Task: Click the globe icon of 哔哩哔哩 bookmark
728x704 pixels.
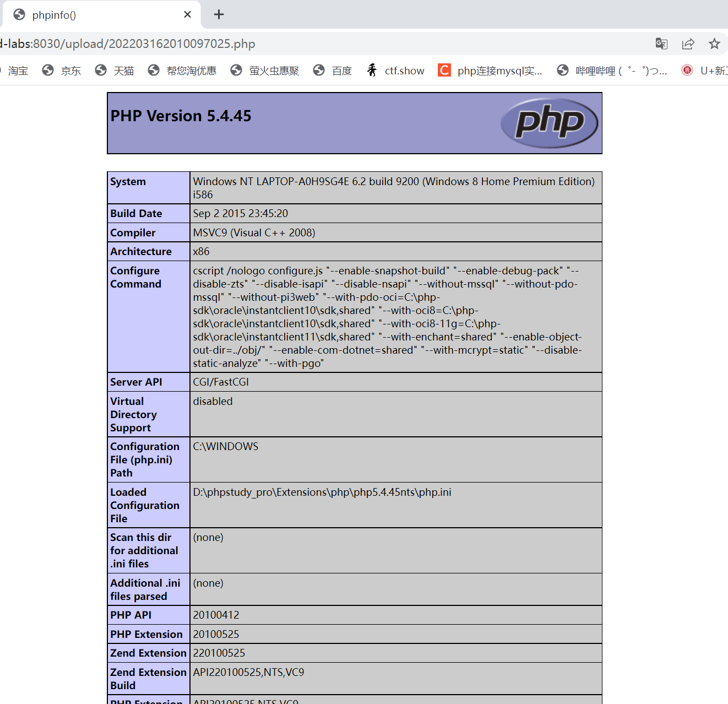Action: (563, 70)
